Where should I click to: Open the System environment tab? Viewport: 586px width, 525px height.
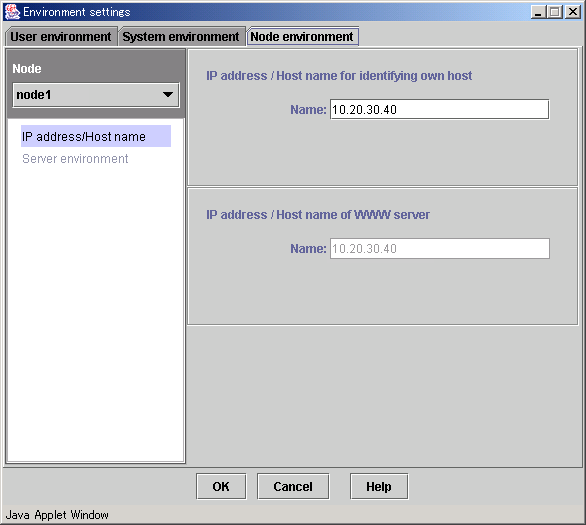181,37
